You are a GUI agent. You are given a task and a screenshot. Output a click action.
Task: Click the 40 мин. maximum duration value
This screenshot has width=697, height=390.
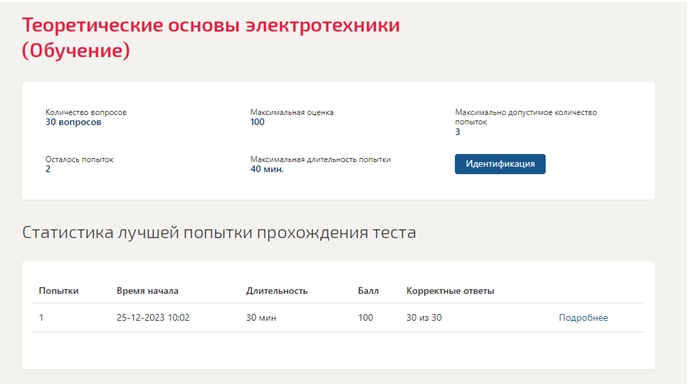tap(267, 169)
